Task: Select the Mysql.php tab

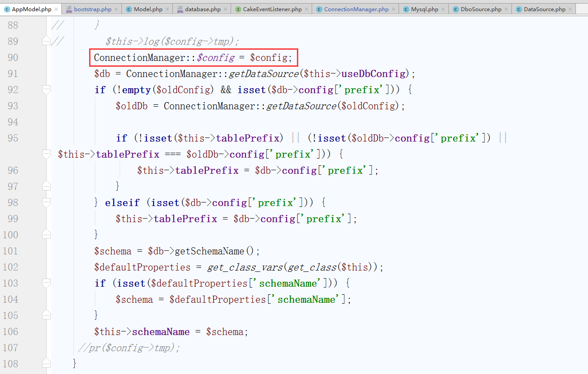Action: (x=425, y=9)
